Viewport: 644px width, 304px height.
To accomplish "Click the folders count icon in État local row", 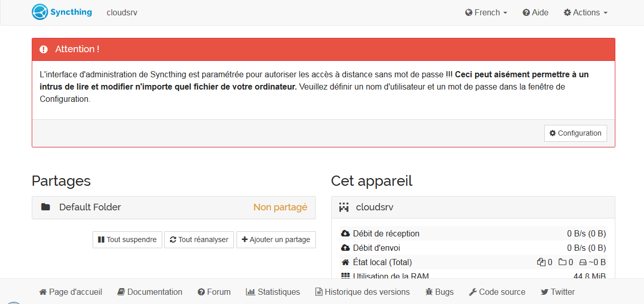I will (562, 263).
